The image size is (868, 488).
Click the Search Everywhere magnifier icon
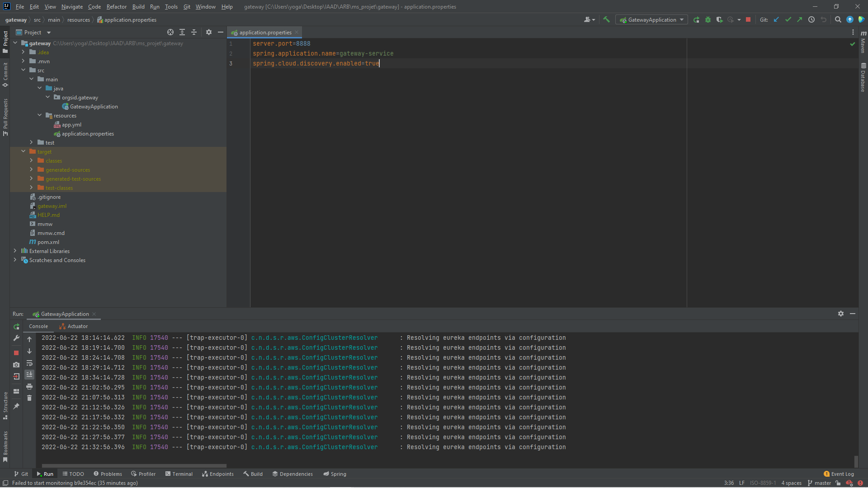[838, 19]
